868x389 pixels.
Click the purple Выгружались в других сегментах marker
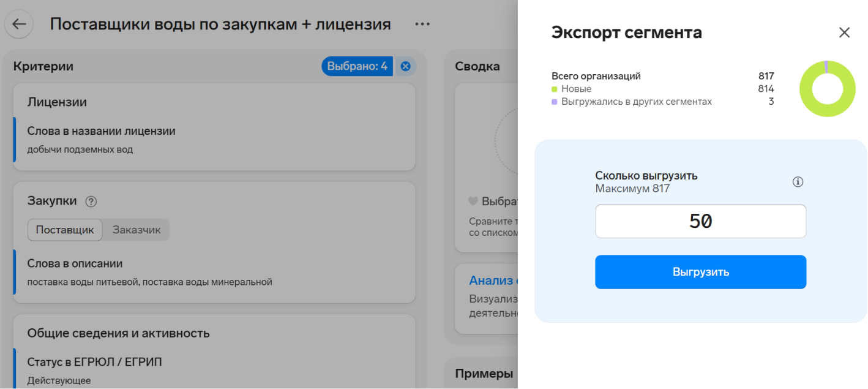pos(555,102)
